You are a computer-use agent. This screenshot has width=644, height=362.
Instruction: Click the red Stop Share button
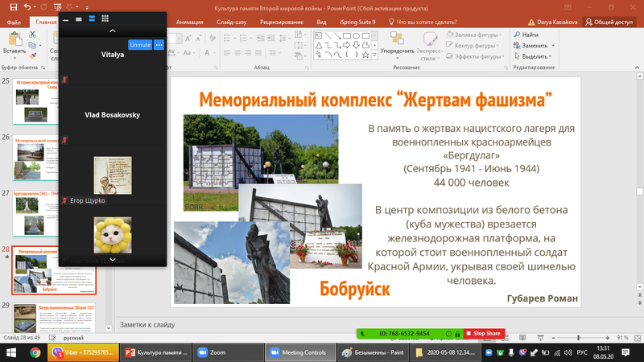tap(484, 333)
